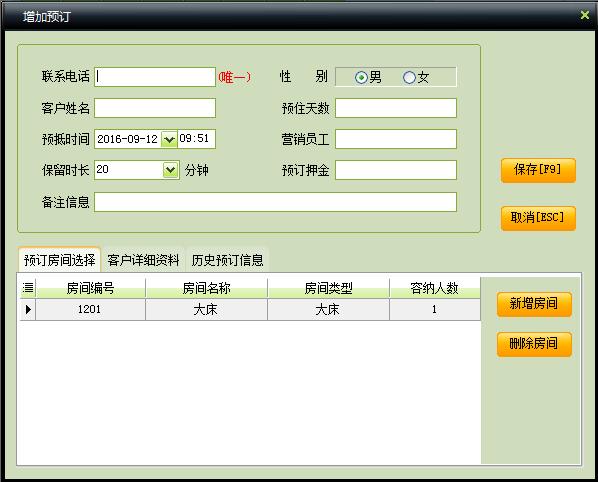Click the 客户姓名 text field
The image size is (598, 482).
coord(155,108)
